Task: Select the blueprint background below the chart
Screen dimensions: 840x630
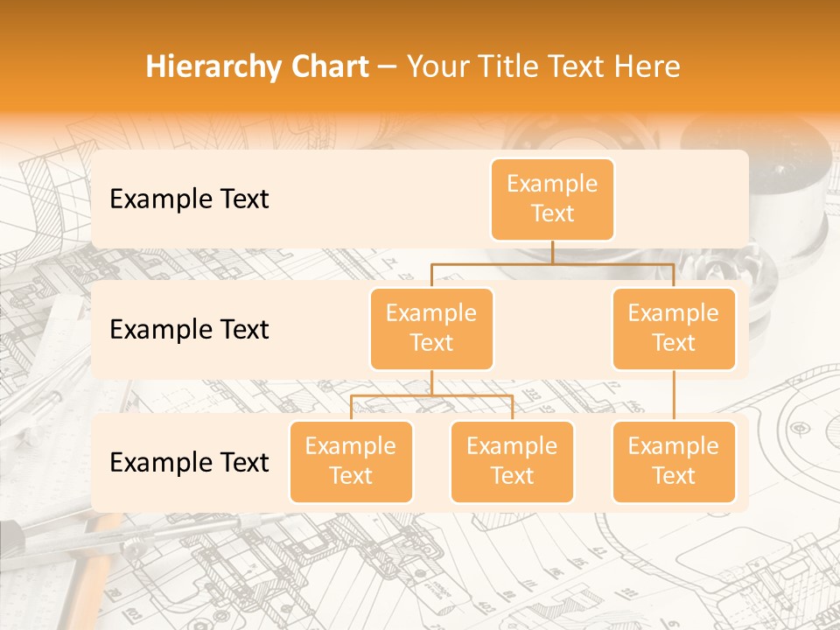Action: coord(420,569)
